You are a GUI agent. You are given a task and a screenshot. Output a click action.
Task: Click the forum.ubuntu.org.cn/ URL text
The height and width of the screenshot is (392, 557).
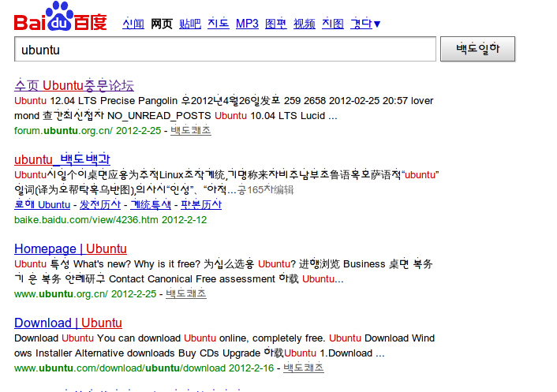click(x=63, y=131)
